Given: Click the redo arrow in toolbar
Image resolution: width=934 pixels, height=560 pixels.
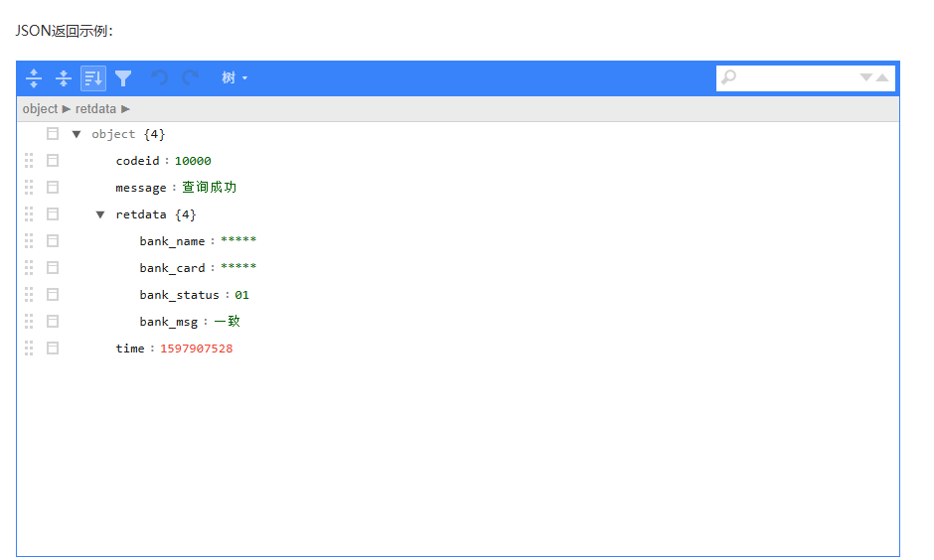Looking at the screenshot, I should (190, 78).
